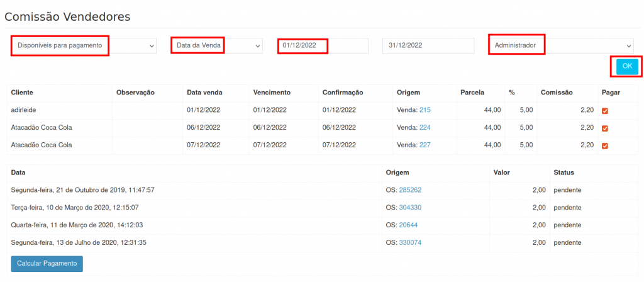Click the Comissão column header

click(557, 93)
